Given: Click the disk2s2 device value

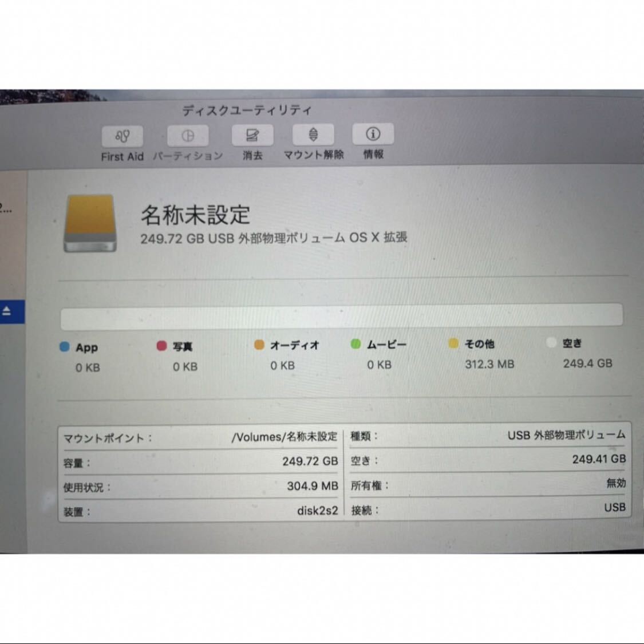Looking at the screenshot, I should [318, 511].
